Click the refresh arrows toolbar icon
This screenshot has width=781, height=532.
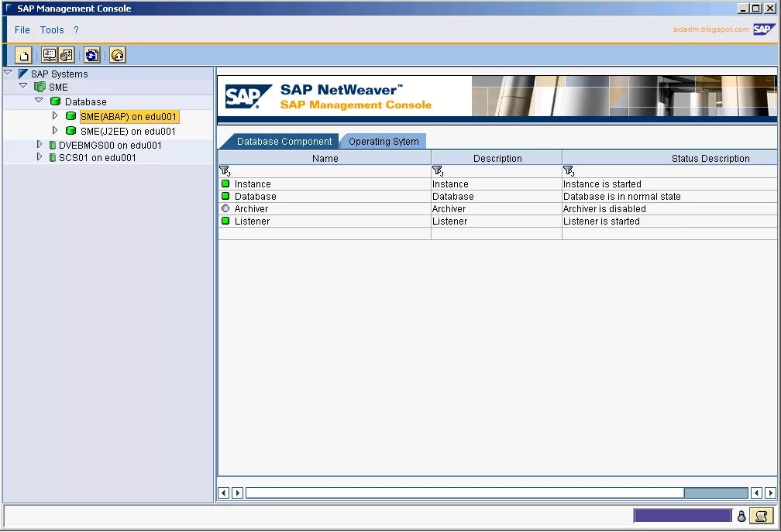click(x=91, y=55)
